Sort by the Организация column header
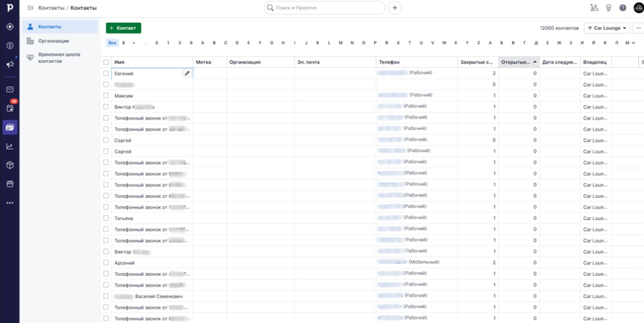 [x=260, y=62]
